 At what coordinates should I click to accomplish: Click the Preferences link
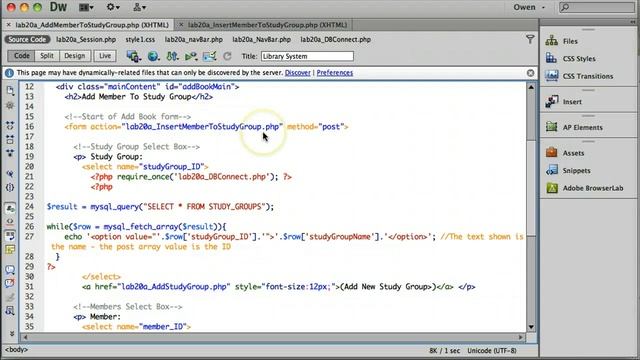pyautogui.click(x=335, y=73)
